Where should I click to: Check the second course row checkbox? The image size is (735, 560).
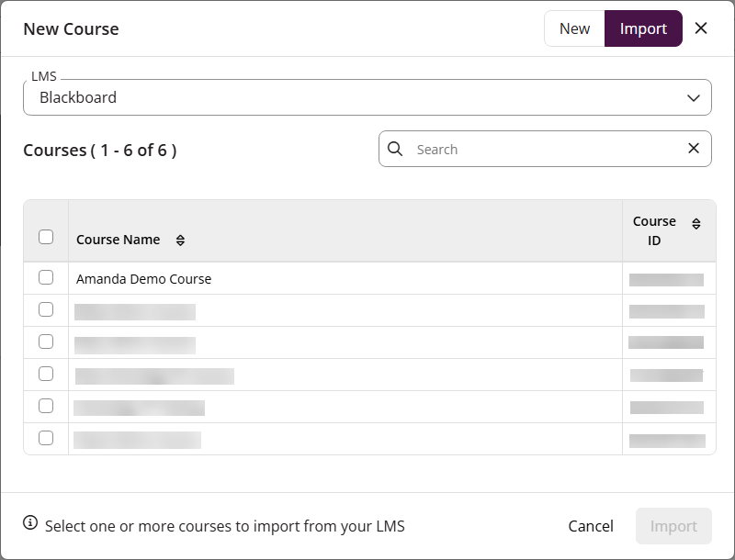click(x=45, y=309)
